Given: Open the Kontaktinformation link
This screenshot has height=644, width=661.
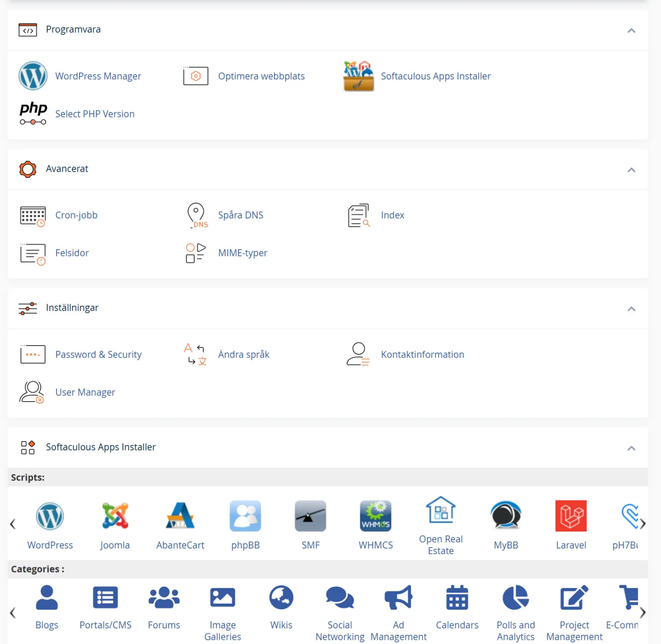Looking at the screenshot, I should [422, 354].
